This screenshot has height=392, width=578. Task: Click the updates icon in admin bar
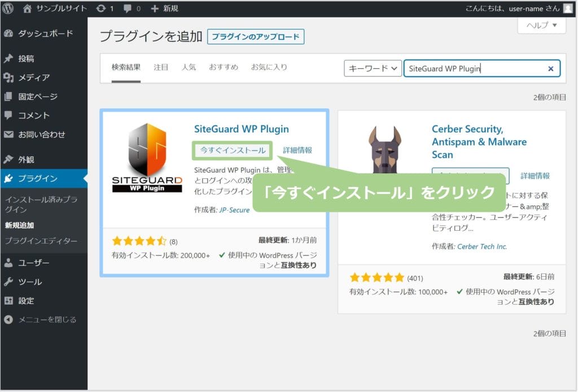point(100,8)
